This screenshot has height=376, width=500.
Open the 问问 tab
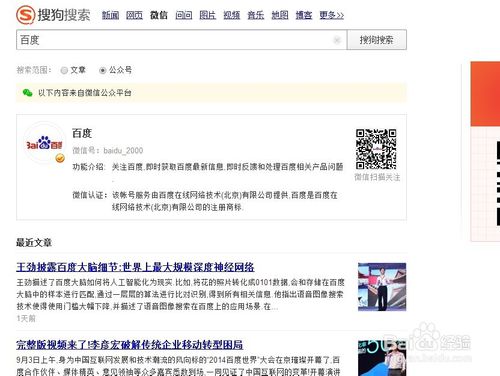tap(184, 15)
